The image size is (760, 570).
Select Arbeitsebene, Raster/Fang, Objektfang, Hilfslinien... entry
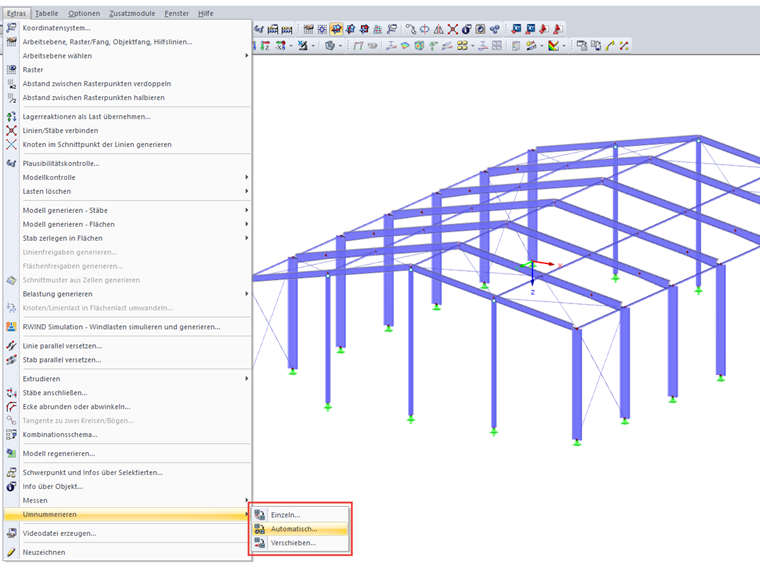tap(127, 42)
